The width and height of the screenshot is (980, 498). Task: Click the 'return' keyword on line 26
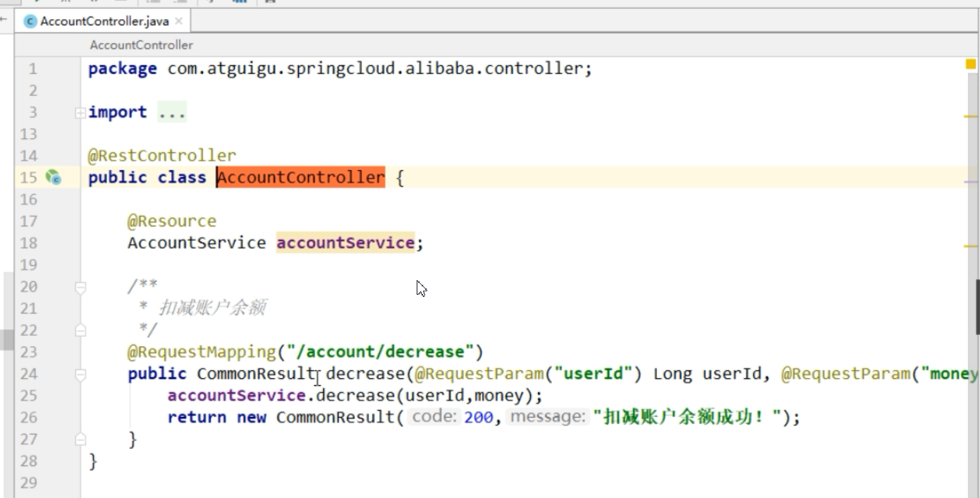[197, 418]
